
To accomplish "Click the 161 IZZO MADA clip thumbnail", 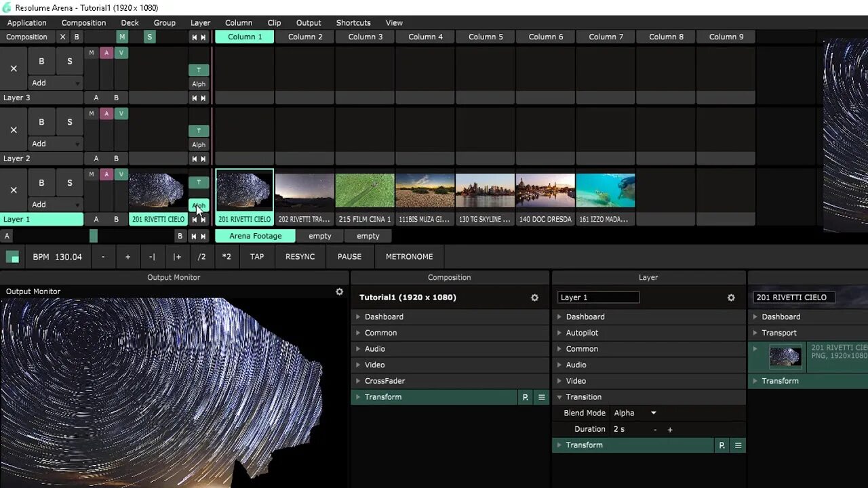I will (606, 190).
